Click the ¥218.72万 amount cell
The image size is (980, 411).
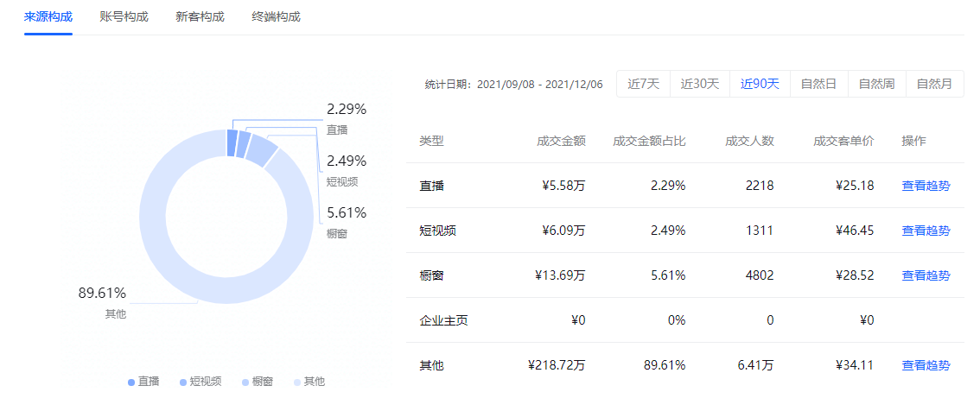point(557,365)
